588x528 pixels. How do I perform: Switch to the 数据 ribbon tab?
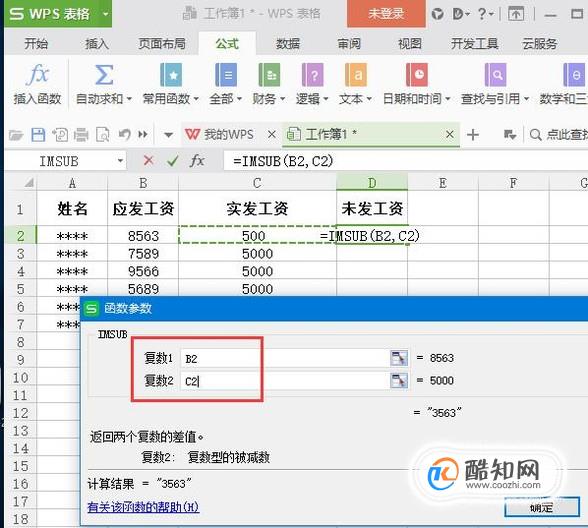tap(288, 44)
